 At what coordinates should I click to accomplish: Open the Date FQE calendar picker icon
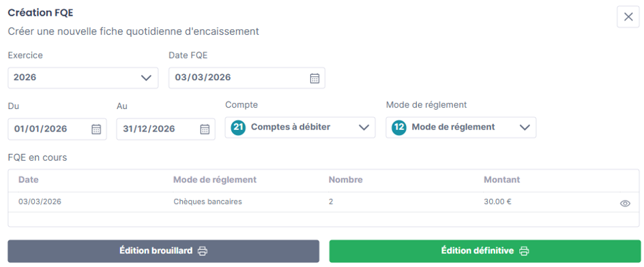[314, 78]
